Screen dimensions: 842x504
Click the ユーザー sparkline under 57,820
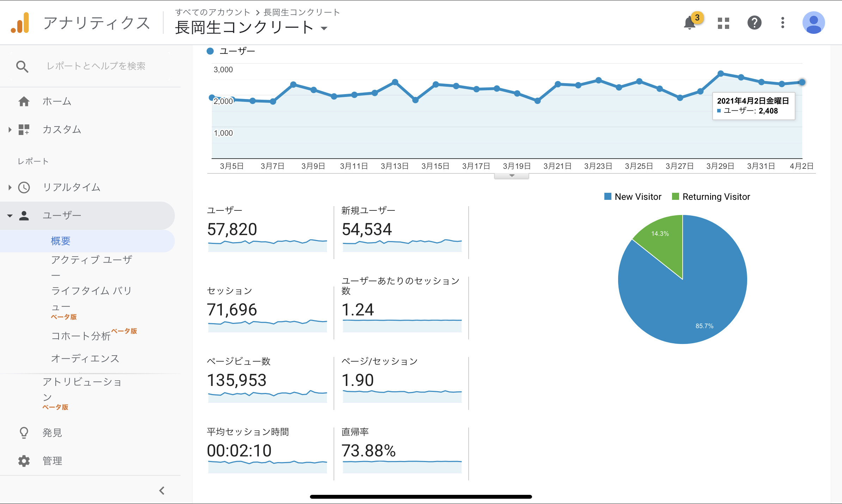[268, 246]
